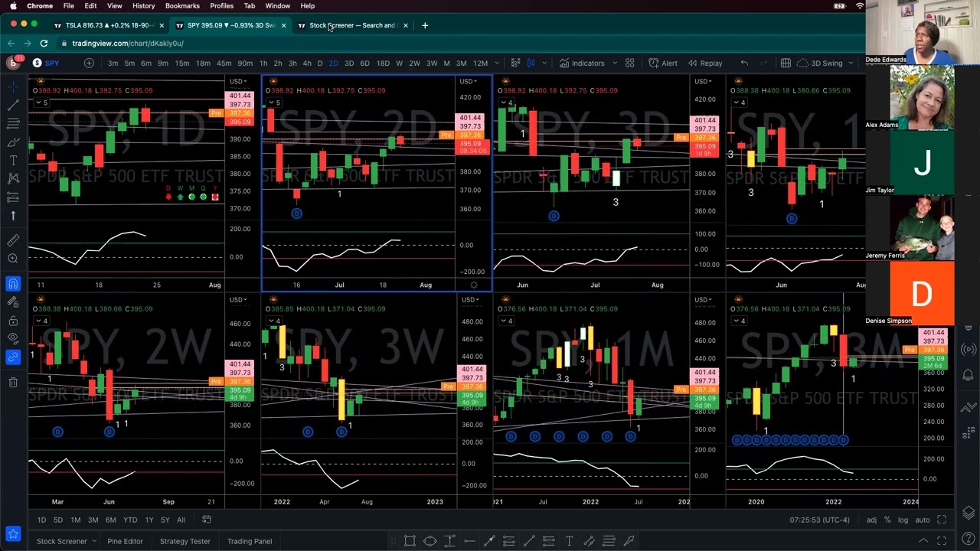Image resolution: width=980 pixels, height=551 pixels.
Task: Click the browser address bar URL
Action: click(x=128, y=43)
